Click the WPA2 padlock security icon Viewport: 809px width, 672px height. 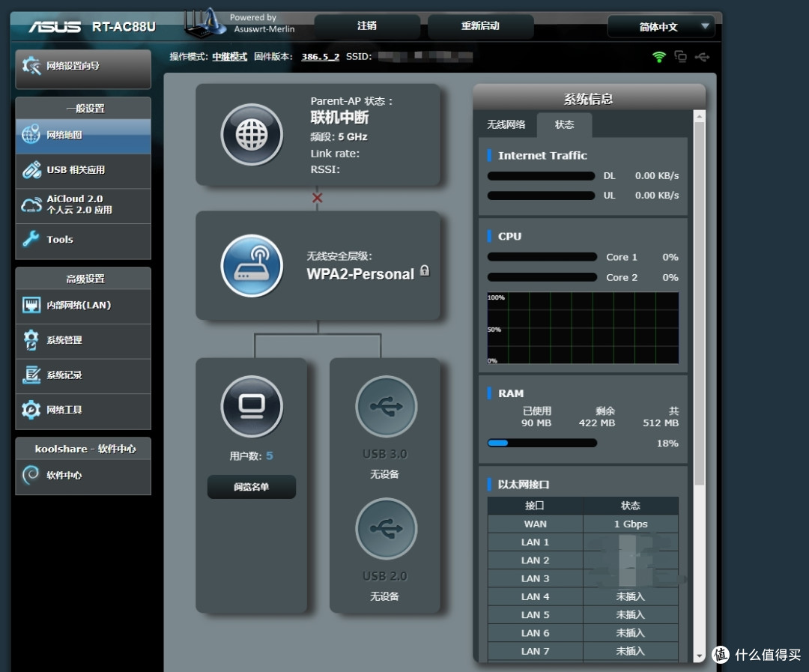coord(425,270)
